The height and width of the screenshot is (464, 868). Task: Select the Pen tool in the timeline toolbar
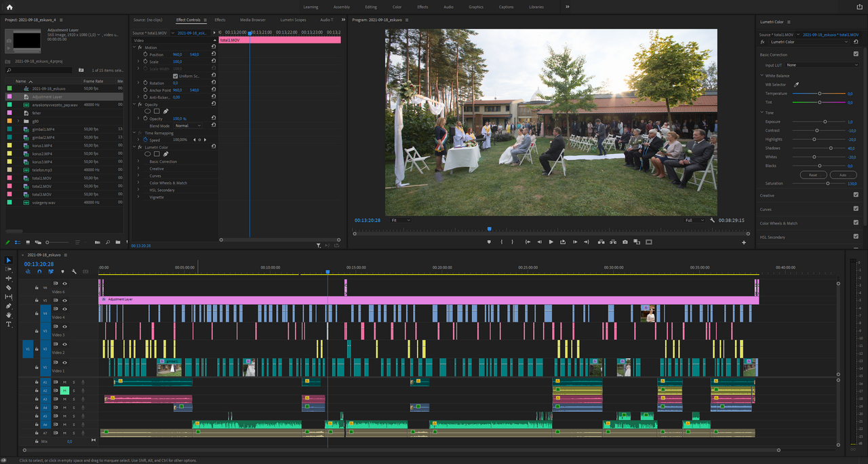9,306
